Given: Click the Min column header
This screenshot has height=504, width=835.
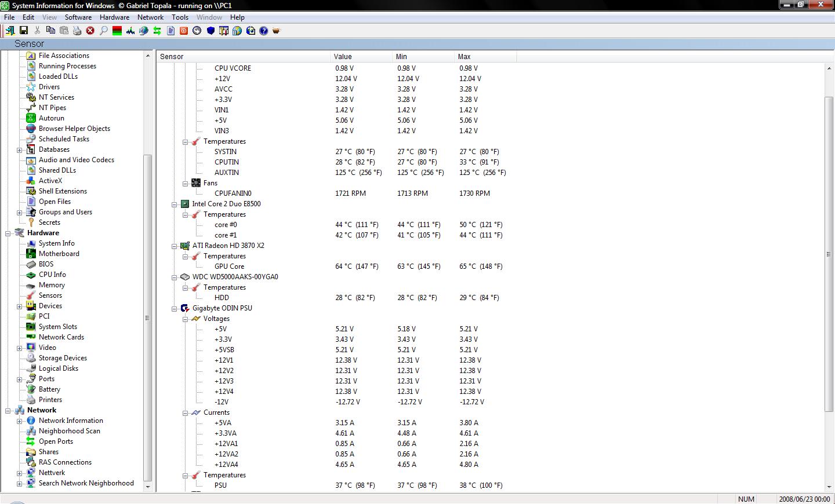Looking at the screenshot, I should click(424, 57).
